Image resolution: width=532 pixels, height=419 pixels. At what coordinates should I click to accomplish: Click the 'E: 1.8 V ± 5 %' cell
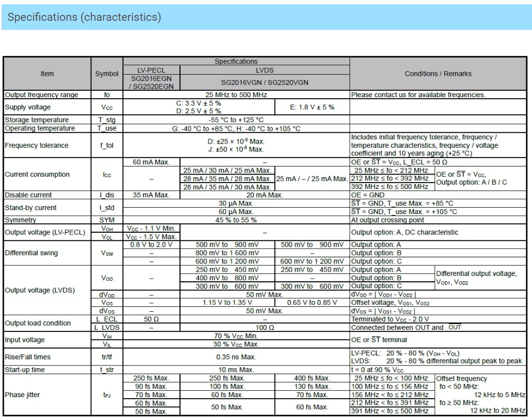pyautogui.click(x=312, y=107)
